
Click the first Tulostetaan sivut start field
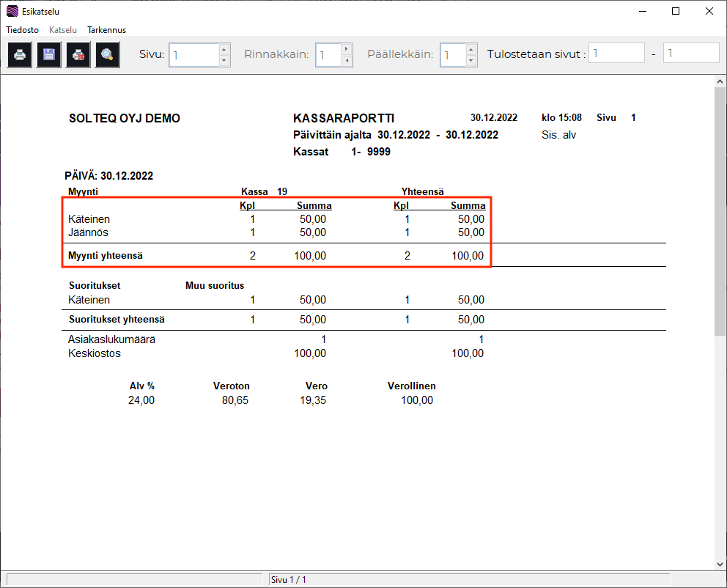click(617, 54)
